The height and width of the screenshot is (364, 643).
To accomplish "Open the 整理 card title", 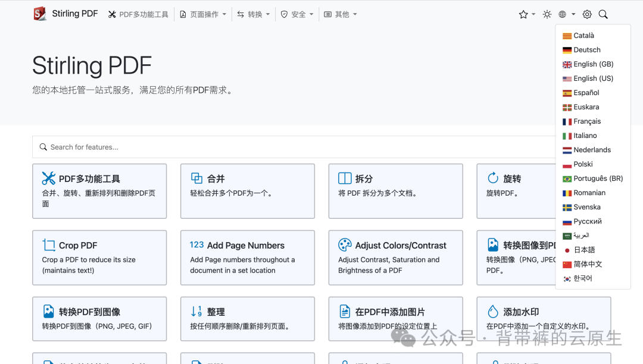I will click(216, 312).
